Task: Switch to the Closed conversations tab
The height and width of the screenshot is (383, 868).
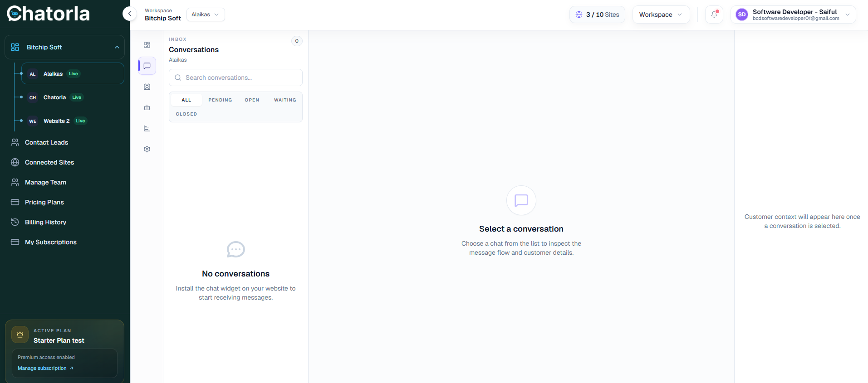Action: [186, 114]
